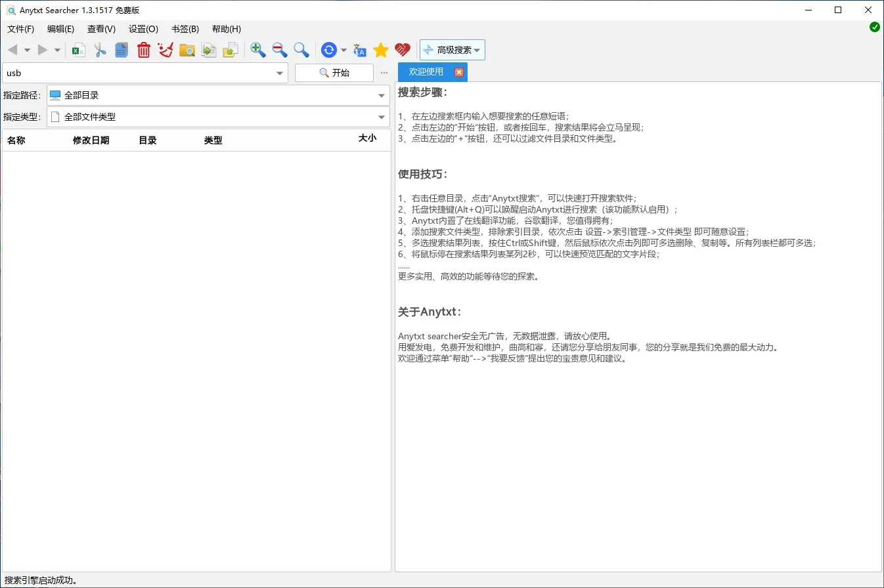The width and height of the screenshot is (884, 588).
Task: Click the zoom out magnifier icon
Action: (280, 50)
